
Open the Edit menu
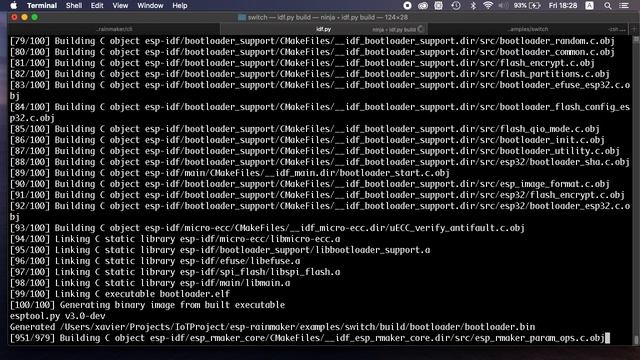tap(97, 5)
